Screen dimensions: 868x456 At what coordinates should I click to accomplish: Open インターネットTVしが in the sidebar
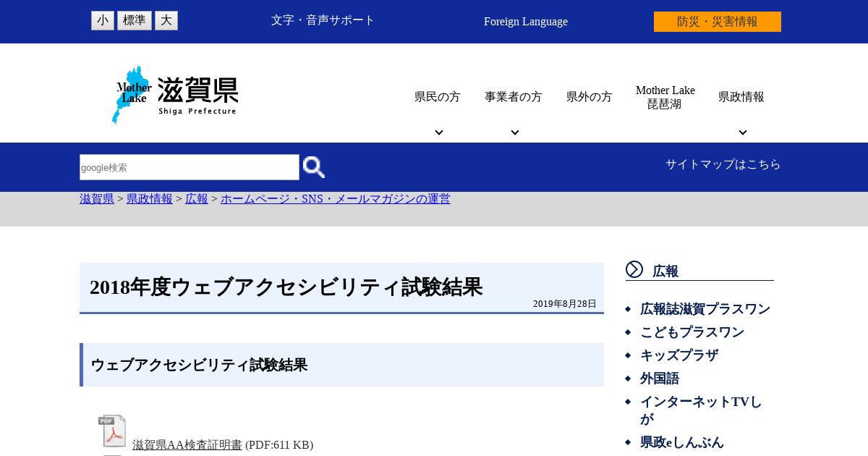tap(701, 410)
